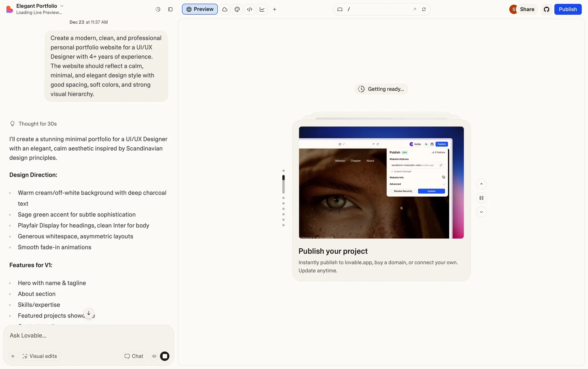Toggle the sidebar panel icon
The height and width of the screenshot is (369, 588).
pyautogui.click(x=170, y=9)
